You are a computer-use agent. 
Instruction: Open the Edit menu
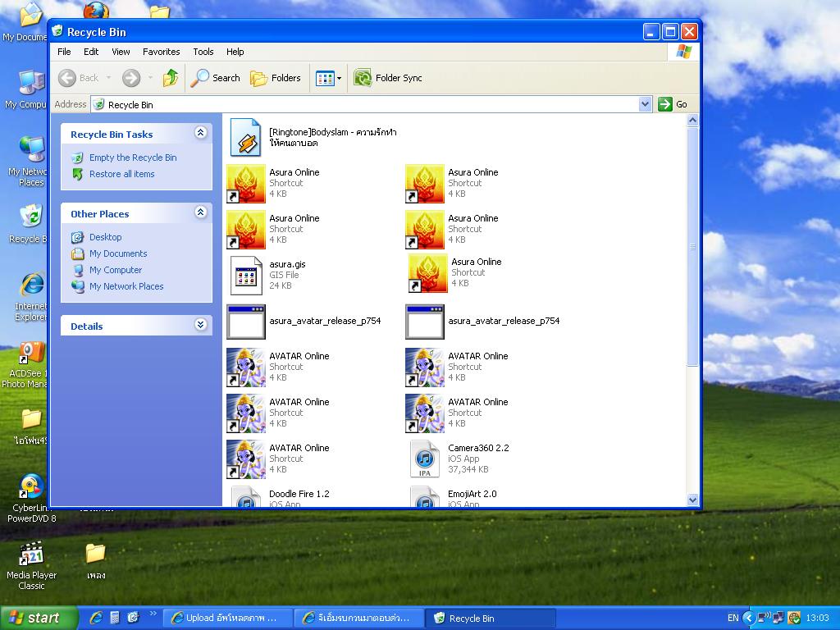tap(91, 52)
